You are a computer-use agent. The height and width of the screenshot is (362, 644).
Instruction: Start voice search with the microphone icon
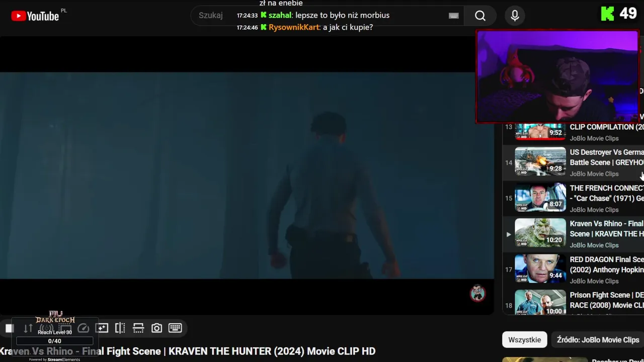(x=515, y=16)
